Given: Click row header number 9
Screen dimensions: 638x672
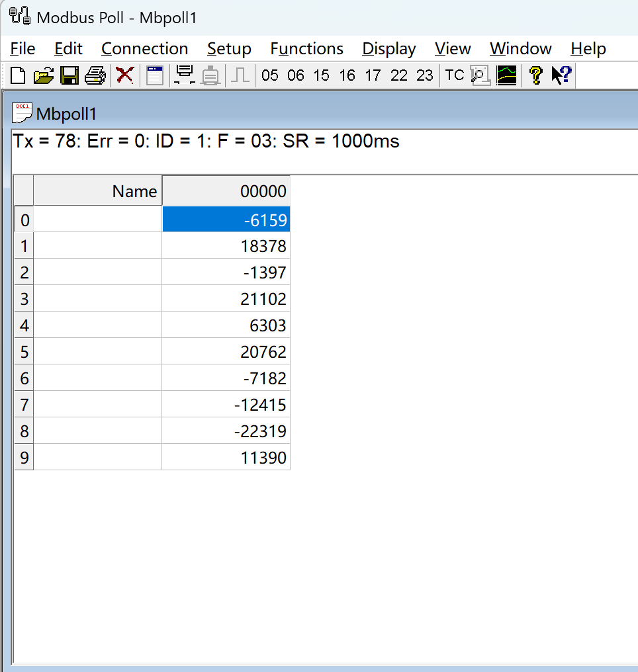Looking at the screenshot, I should tap(24, 457).
